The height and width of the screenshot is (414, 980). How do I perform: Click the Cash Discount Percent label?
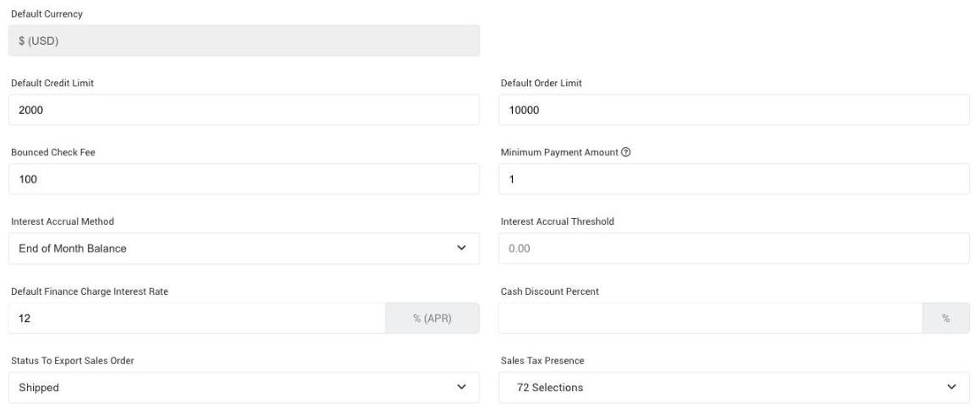550,291
